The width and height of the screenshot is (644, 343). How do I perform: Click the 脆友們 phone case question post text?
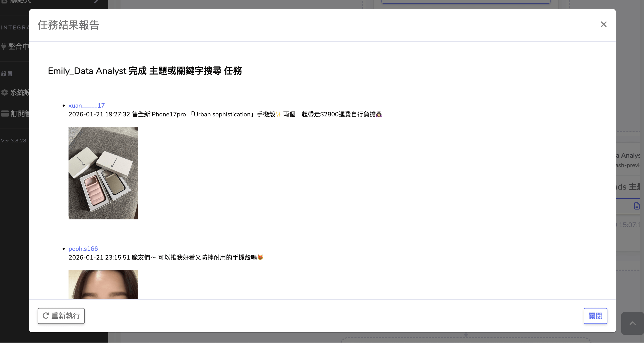click(165, 258)
